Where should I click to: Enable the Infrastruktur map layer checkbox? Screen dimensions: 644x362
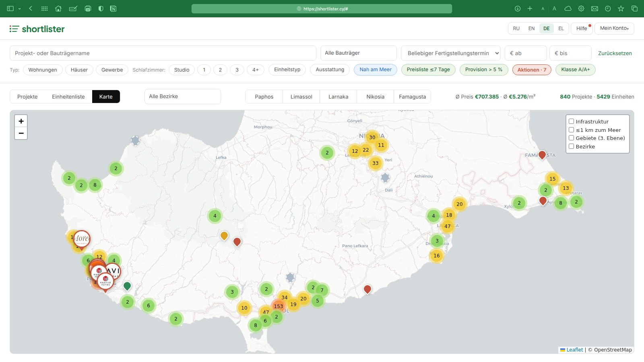click(x=571, y=121)
